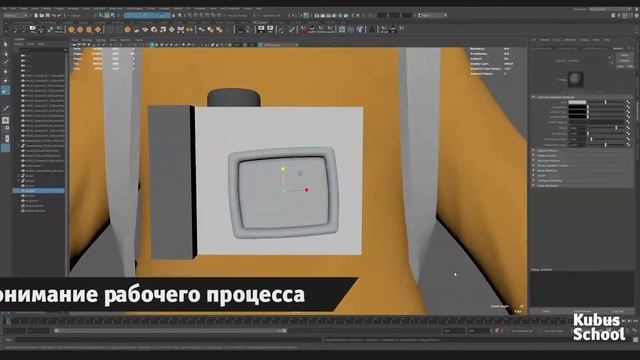Click the Focus button in Attribute Editor
640x360 pixels.
[x=625, y=55]
